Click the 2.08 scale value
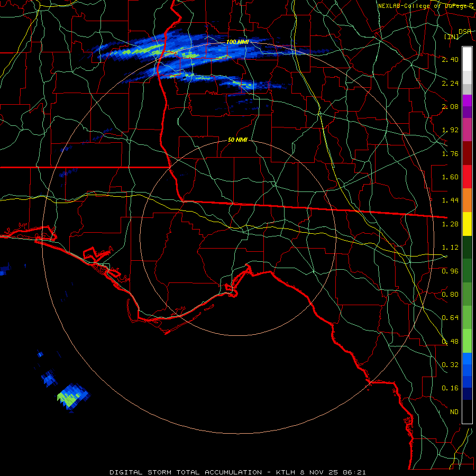The height and width of the screenshot is (476, 476). 450,106
